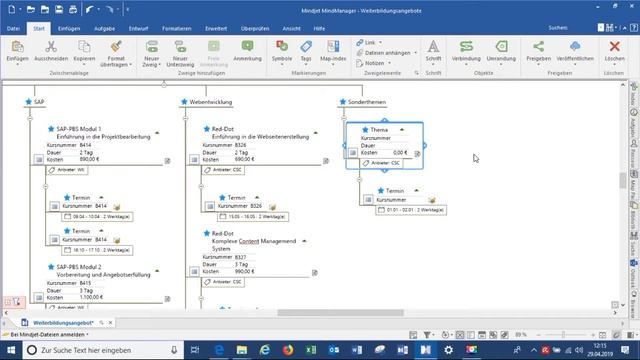This screenshot has width=640, height=360.
Task: Save the map with the floppy disk icon
Action: click(x=59, y=9)
